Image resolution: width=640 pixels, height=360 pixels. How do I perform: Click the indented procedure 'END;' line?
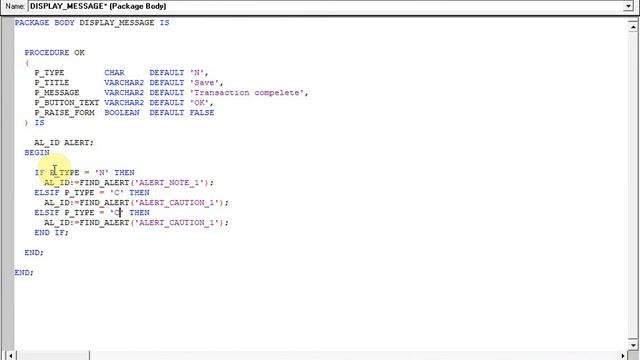pos(34,253)
